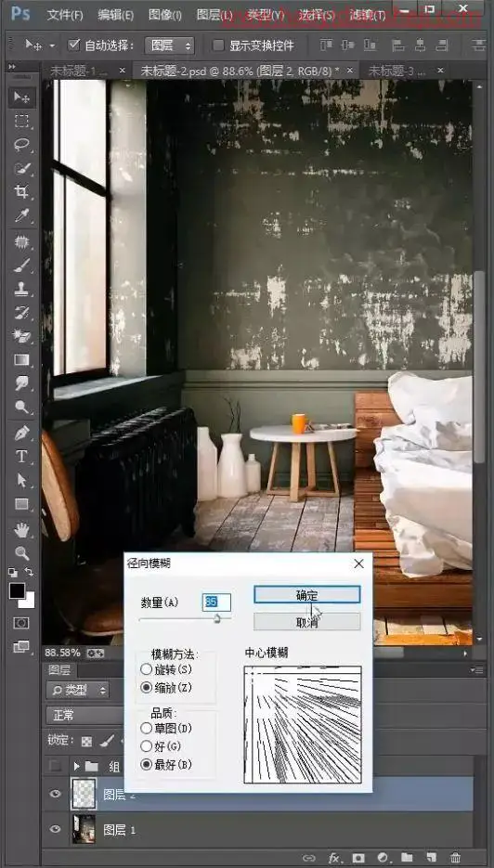494x868 pixels.
Task: Expand the collapsed toolbox double arrows
Action: [x=12, y=67]
